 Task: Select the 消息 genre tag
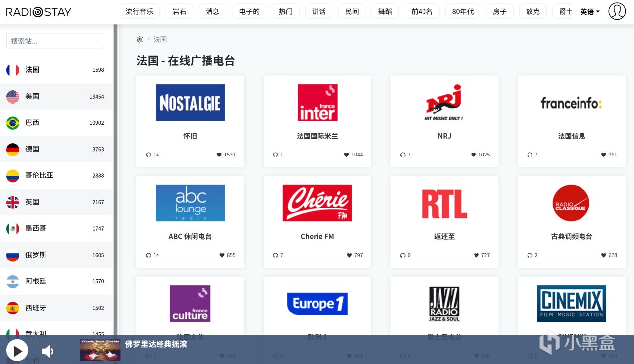pos(212,11)
